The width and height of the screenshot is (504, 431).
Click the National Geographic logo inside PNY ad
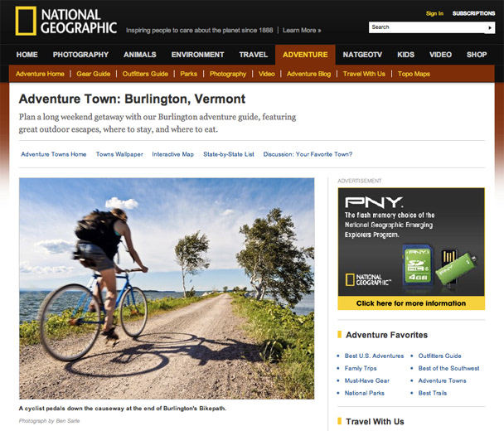click(x=368, y=279)
